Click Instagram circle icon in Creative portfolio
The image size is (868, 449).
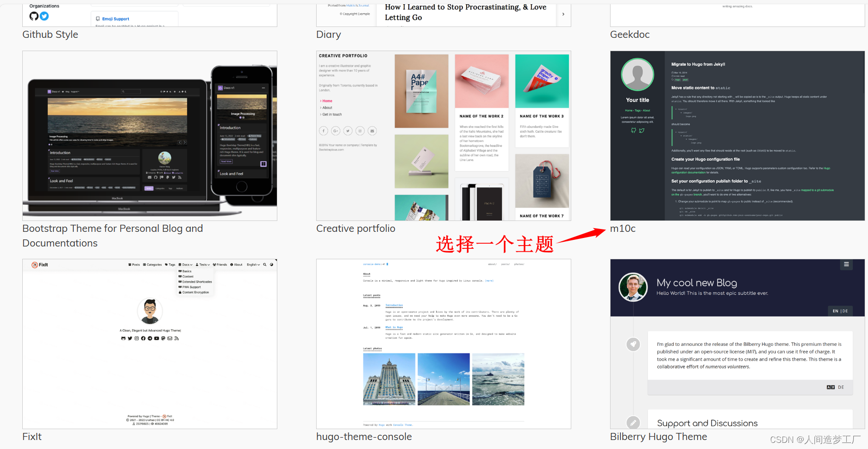click(360, 131)
